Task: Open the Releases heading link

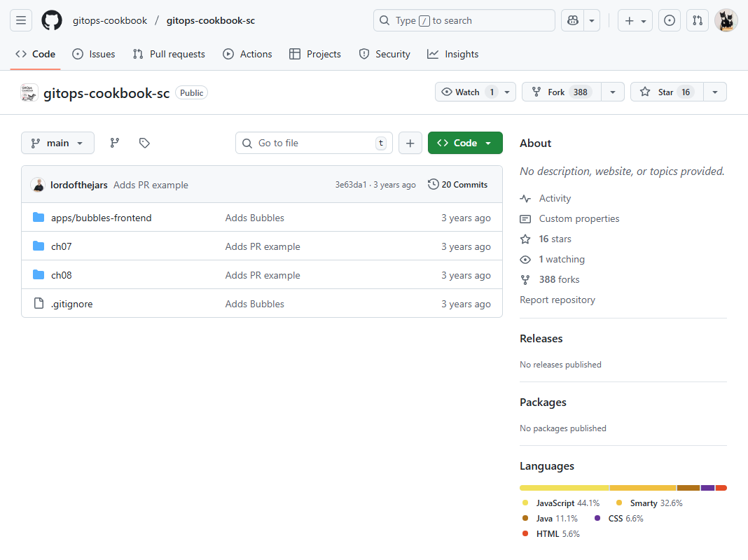Action: pyautogui.click(x=541, y=338)
